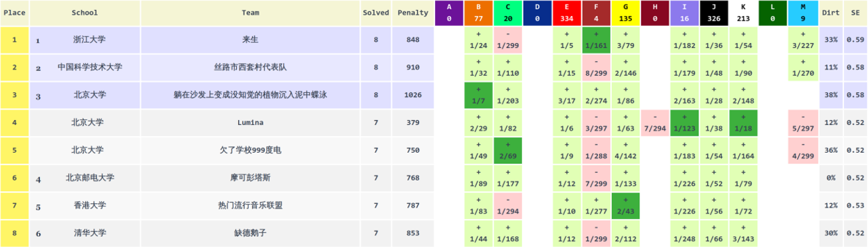Viewport: 868px width, 247px height.
Task: Sort by the Penalty column header
Action: click(x=413, y=13)
